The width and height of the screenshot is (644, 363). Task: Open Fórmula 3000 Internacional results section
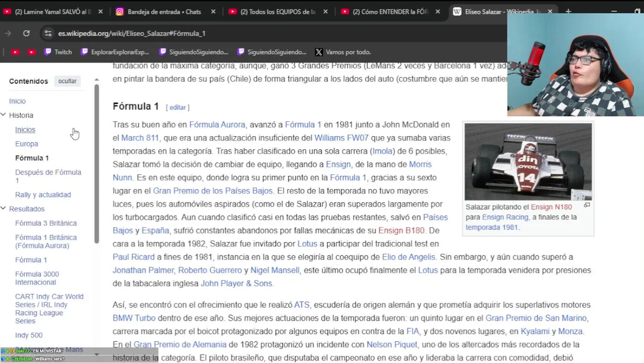[37, 278]
